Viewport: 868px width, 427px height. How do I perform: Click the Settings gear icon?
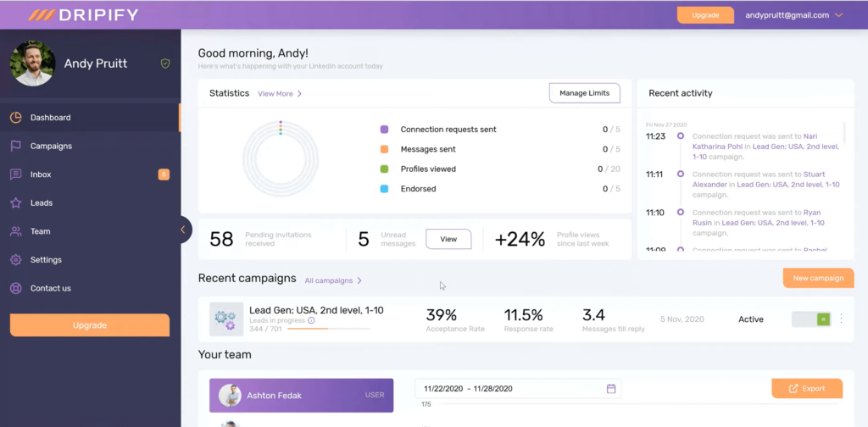pyautogui.click(x=15, y=260)
